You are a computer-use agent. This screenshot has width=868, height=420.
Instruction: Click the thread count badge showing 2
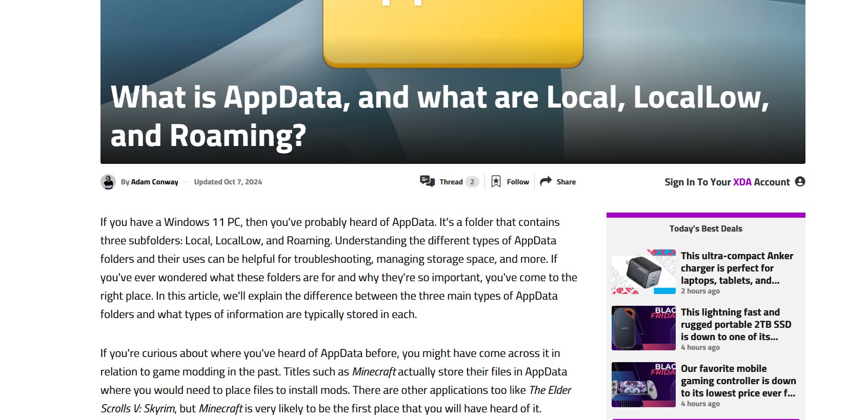click(x=472, y=182)
